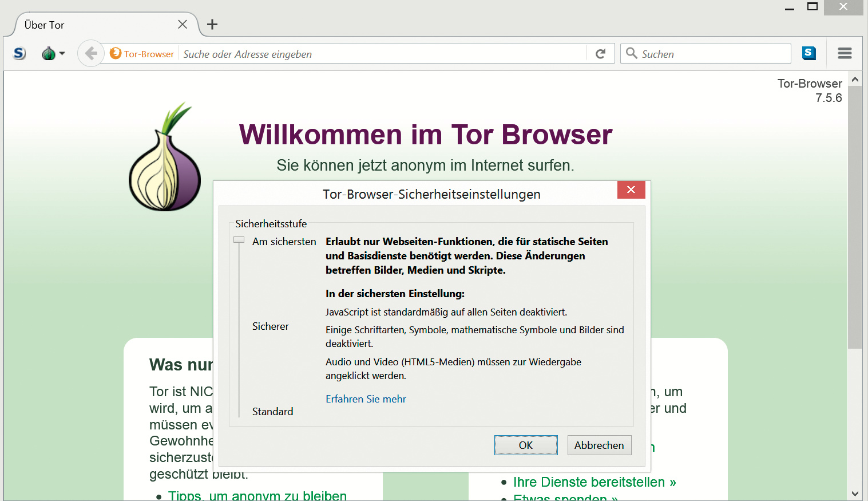This screenshot has width=868, height=501.
Task: Adjust the Sicherheitsstufe slider handle
Action: 239,240
